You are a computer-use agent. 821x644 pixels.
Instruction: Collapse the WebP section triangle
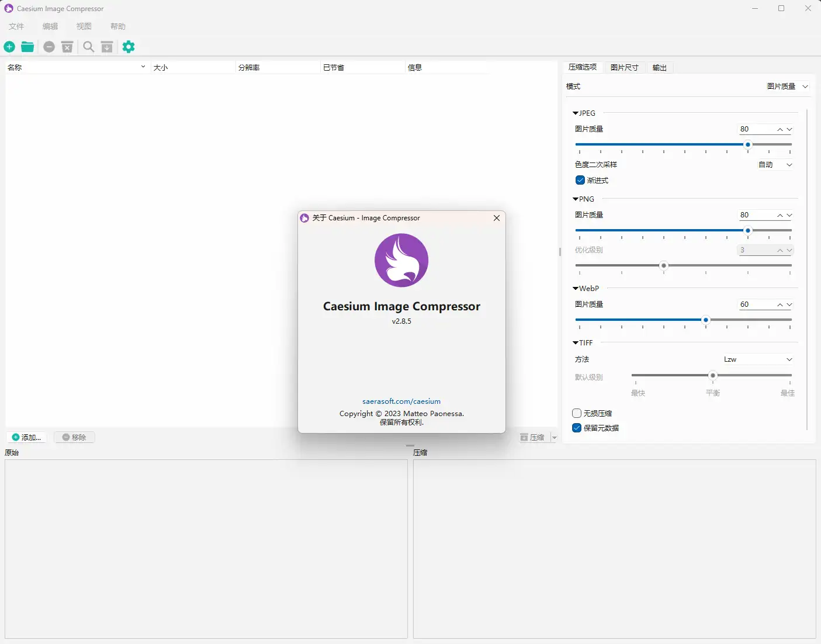576,289
